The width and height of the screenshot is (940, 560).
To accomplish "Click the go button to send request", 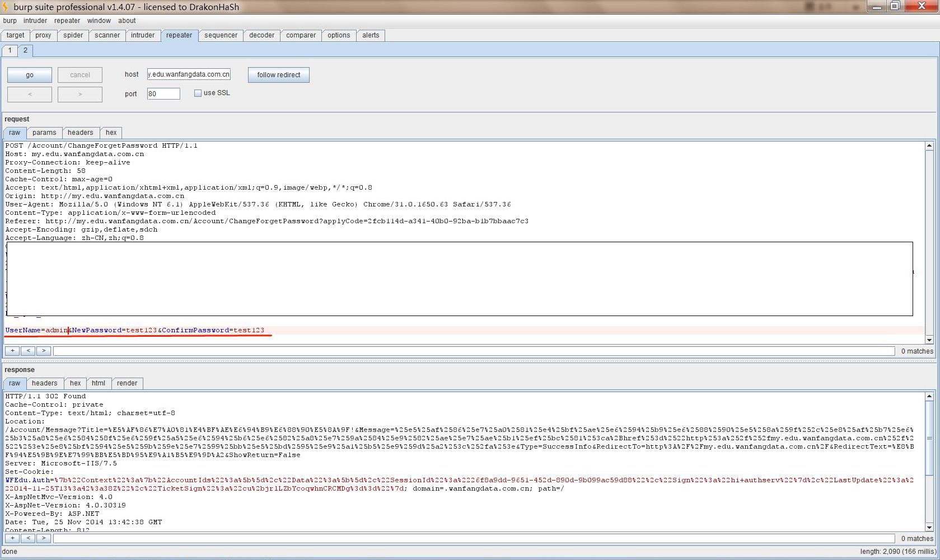I will pyautogui.click(x=30, y=75).
